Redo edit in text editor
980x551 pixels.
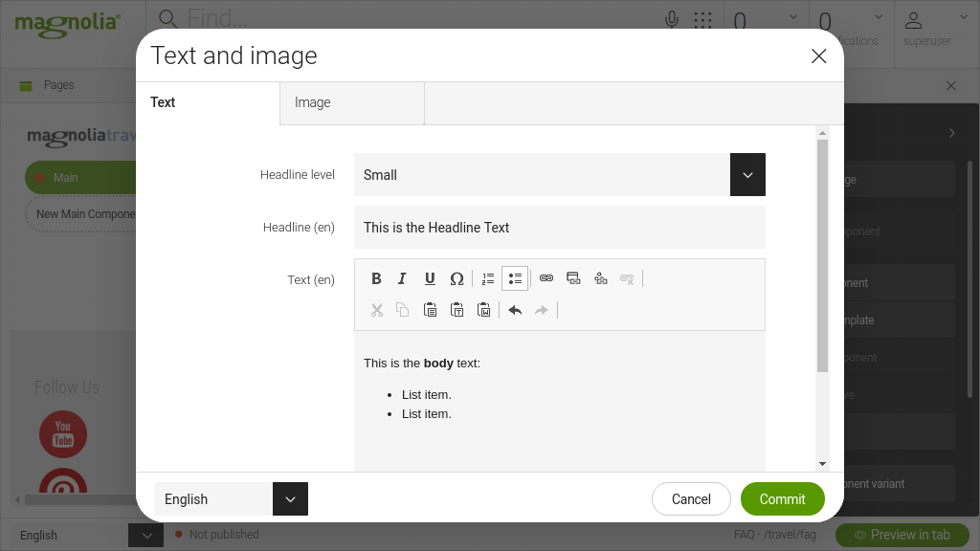542,310
